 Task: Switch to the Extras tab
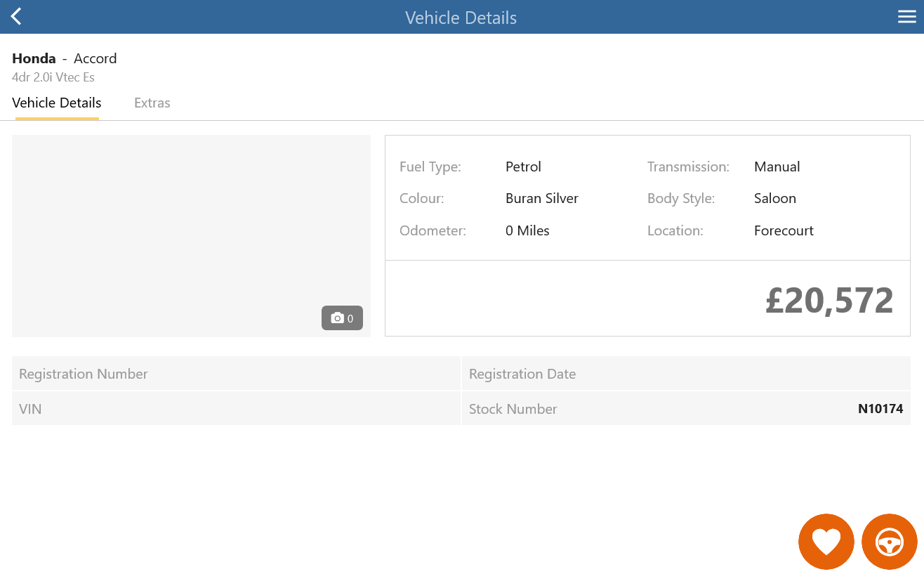[152, 103]
